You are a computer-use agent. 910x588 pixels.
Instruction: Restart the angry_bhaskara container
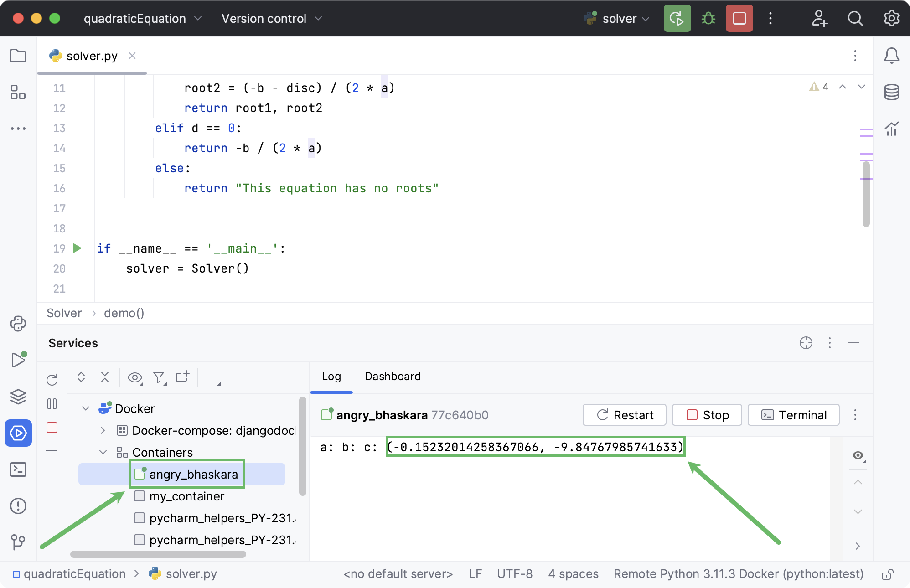pyautogui.click(x=624, y=415)
